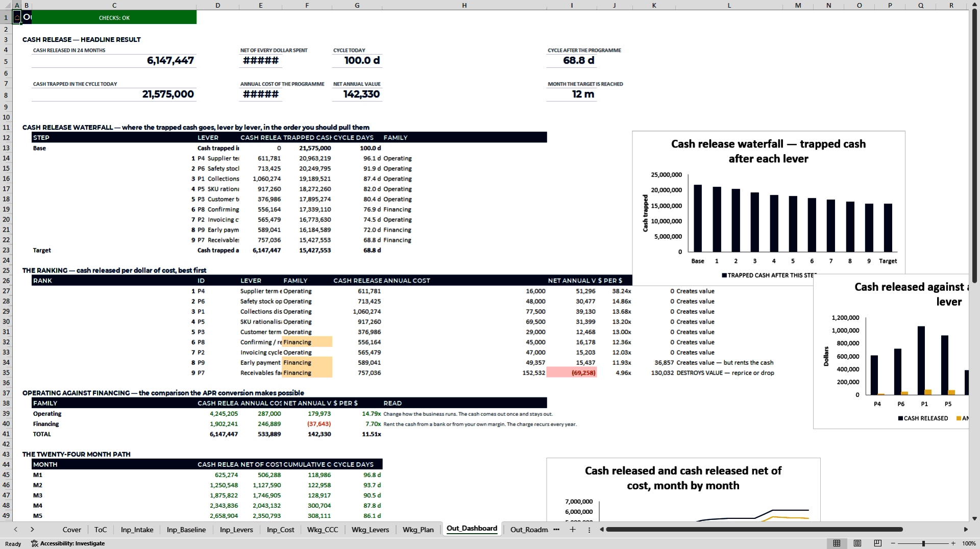This screenshot has width=980, height=549.
Task: Select the 6,147,447 cash released headline value
Action: [114, 61]
